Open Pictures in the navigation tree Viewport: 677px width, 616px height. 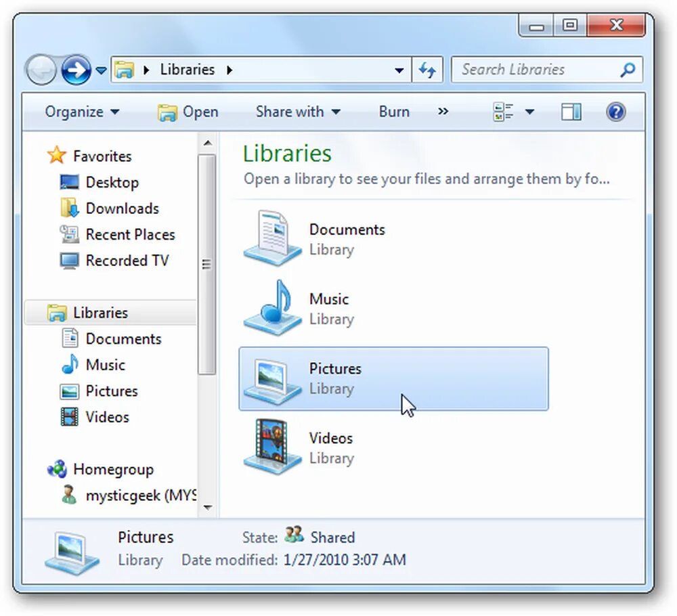tap(112, 391)
